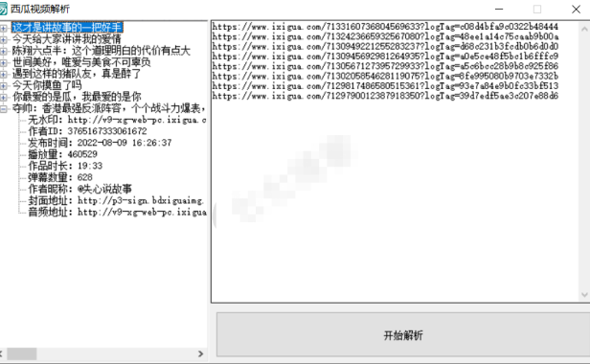Select the 遇到这样的猪队友，真是醉了 row
590x364 pixels.
[x=77, y=74]
